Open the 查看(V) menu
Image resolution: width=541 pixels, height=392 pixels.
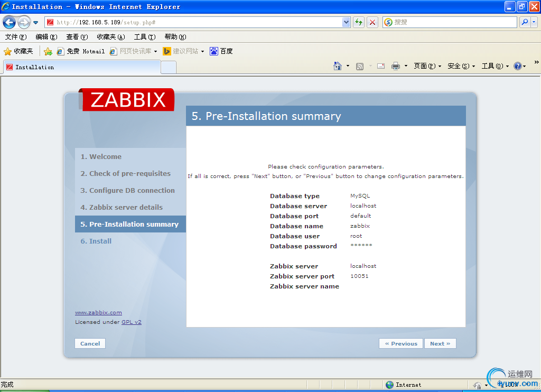pyautogui.click(x=77, y=37)
